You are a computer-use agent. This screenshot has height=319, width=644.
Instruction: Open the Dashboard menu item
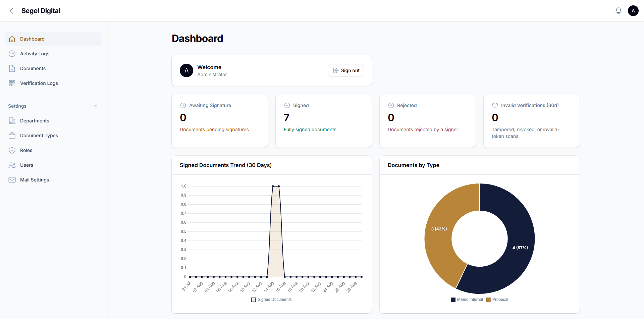(x=54, y=39)
